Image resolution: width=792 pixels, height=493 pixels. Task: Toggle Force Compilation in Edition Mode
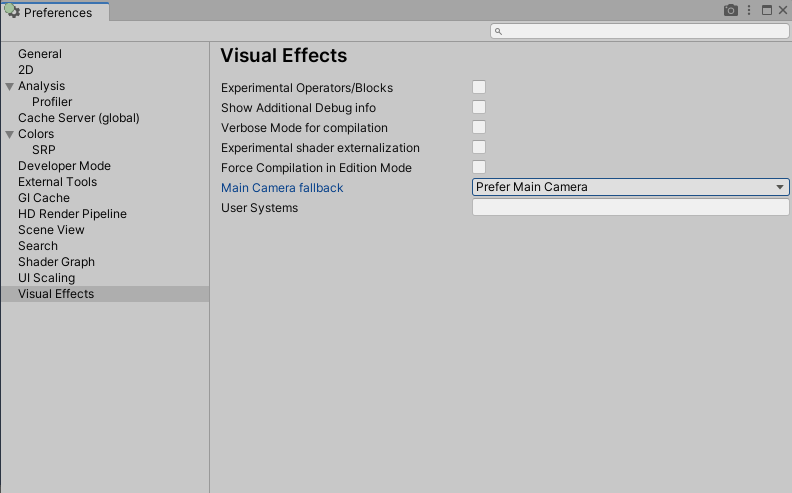(x=479, y=168)
